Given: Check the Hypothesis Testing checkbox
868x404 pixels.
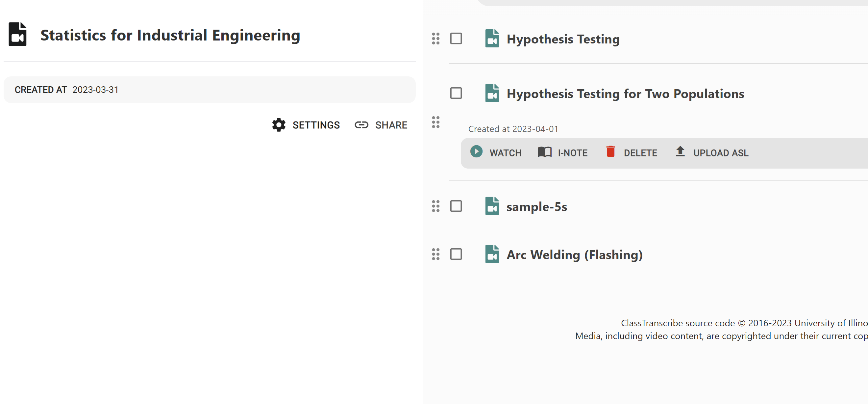Looking at the screenshot, I should click(456, 39).
